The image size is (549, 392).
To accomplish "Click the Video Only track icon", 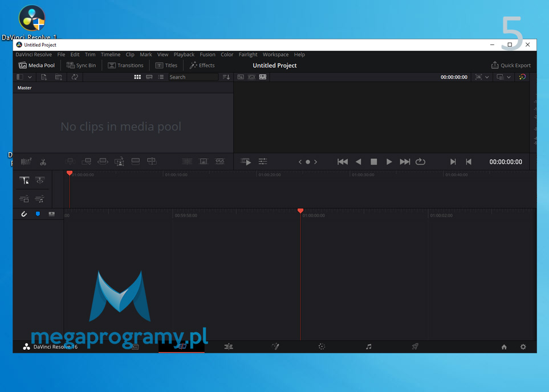I will 24,199.
